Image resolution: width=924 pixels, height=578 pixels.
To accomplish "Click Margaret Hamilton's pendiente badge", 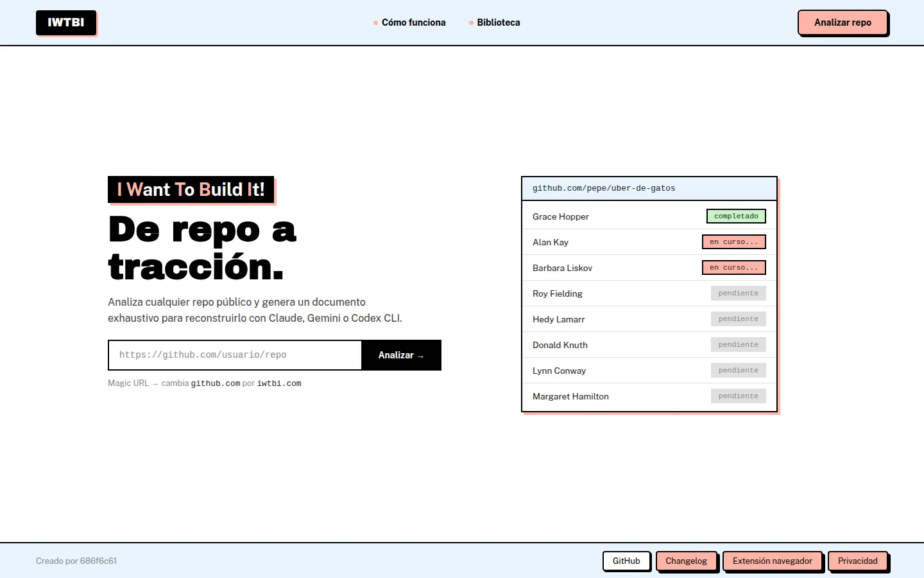I will [x=739, y=396].
